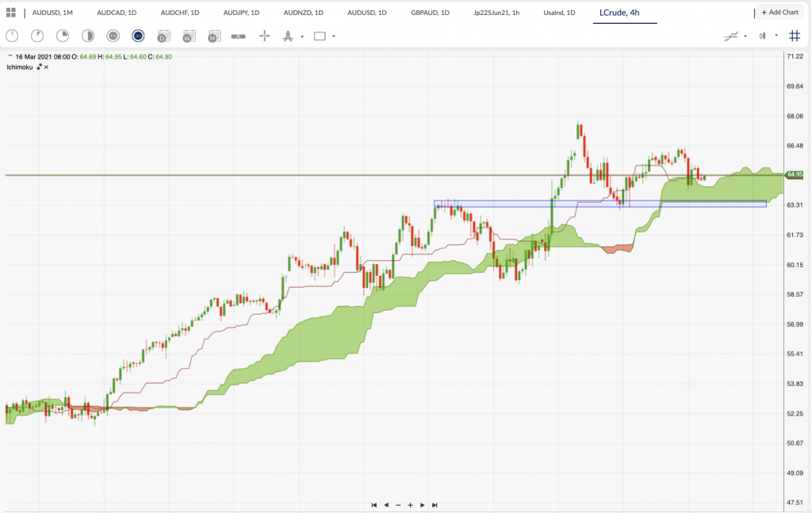
Task: Select the highlighted 4h timeframe icon
Action: point(138,36)
